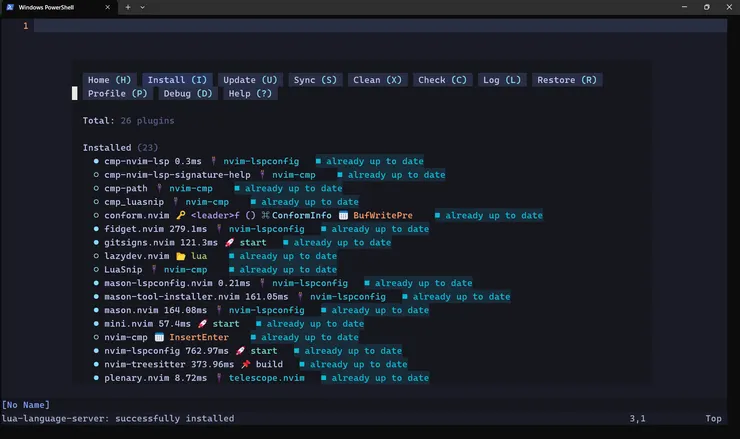Open a new terminal tab with plus

tap(128, 7)
